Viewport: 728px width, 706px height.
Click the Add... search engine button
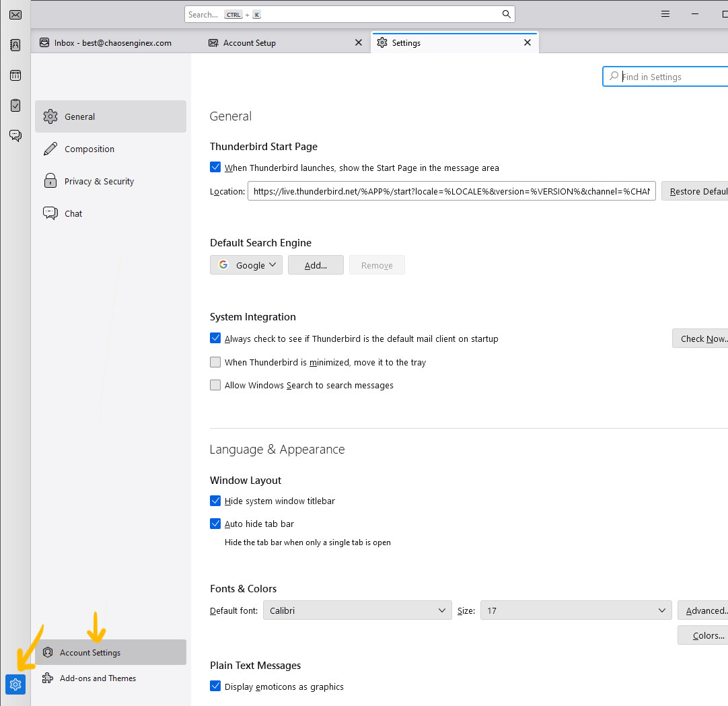pyautogui.click(x=316, y=265)
